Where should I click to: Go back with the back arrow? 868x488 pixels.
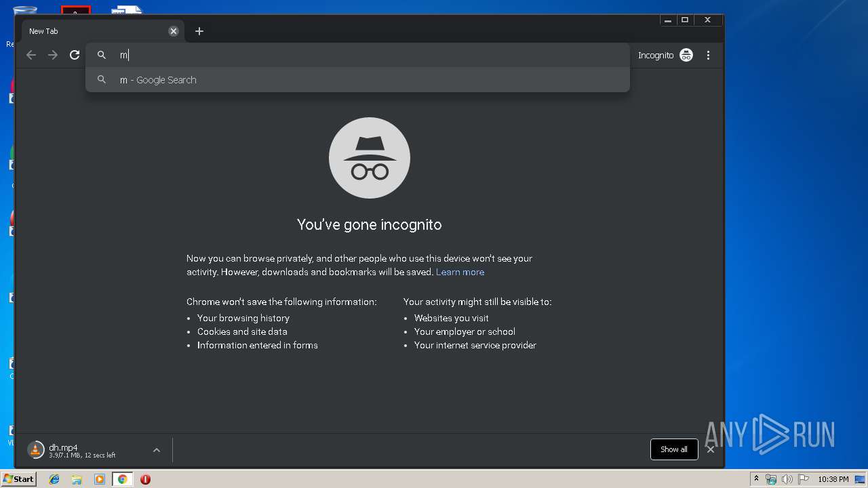[31, 55]
